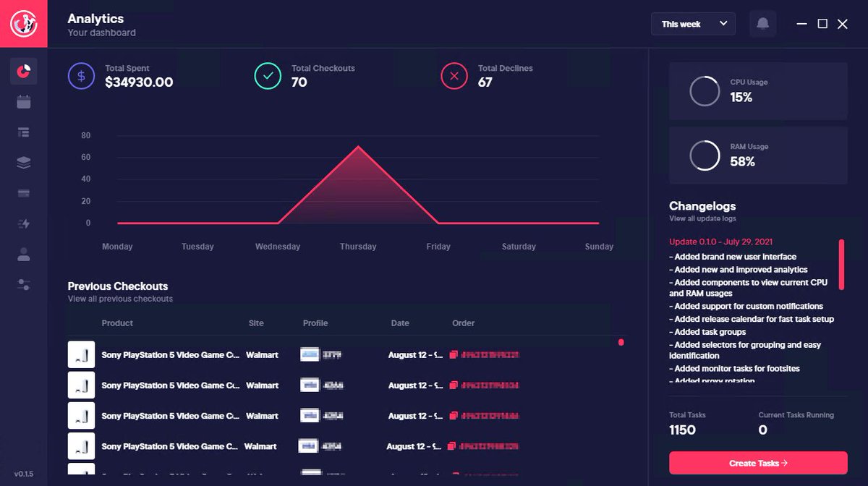Click the Current Tasks Running 0 value
This screenshot has width=868, height=486.
(x=762, y=430)
